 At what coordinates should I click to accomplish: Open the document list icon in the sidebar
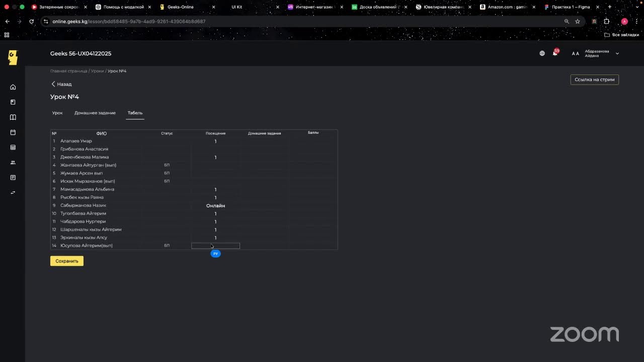tap(13, 177)
